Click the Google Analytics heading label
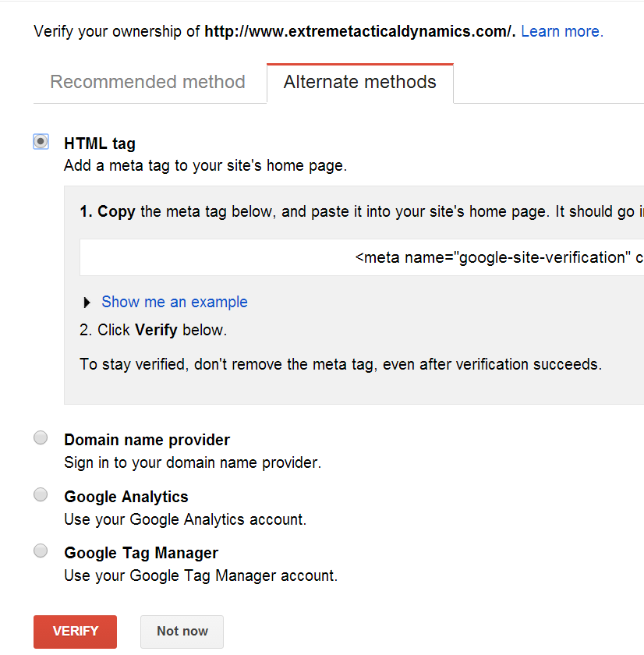 tap(126, 497)
